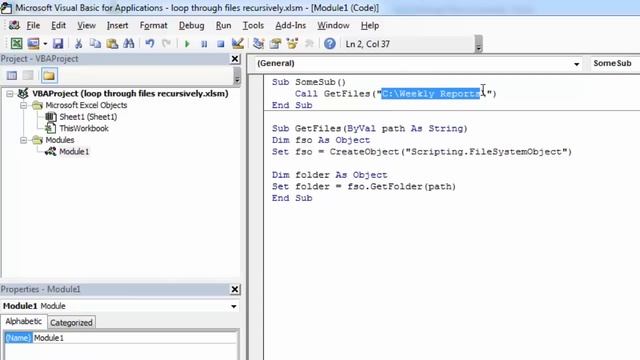640x360 pixels.
Task: Click the "Sub SomeSub()" code line
Action: (x=309, y=82)
